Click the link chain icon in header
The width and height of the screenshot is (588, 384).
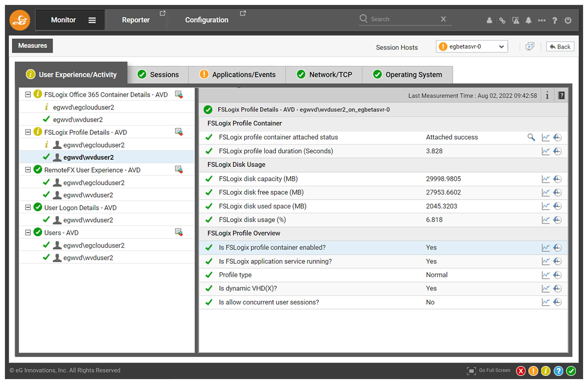502,21
